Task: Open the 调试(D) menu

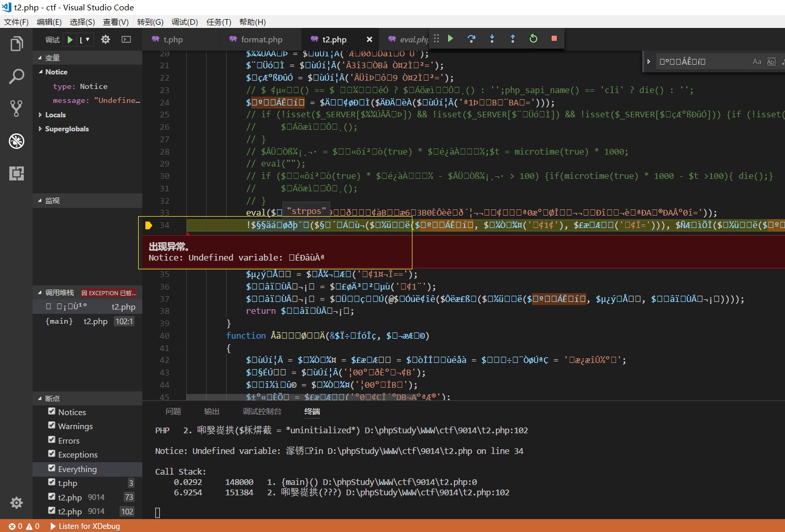Action: point(185,22)
